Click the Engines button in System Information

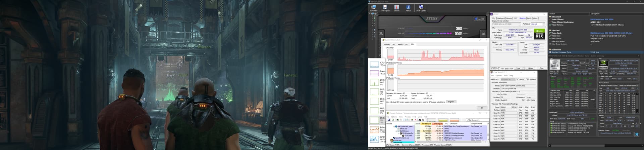(x=451, y=102)
